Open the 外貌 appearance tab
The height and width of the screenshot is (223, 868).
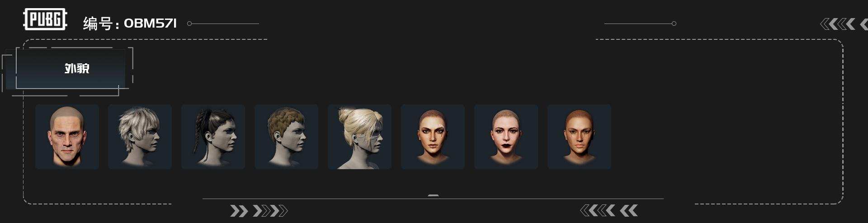[71, 69]
